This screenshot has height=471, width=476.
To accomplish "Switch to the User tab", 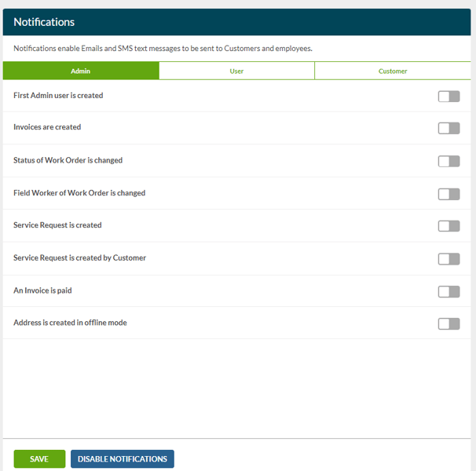I will [x=236, y=71].
